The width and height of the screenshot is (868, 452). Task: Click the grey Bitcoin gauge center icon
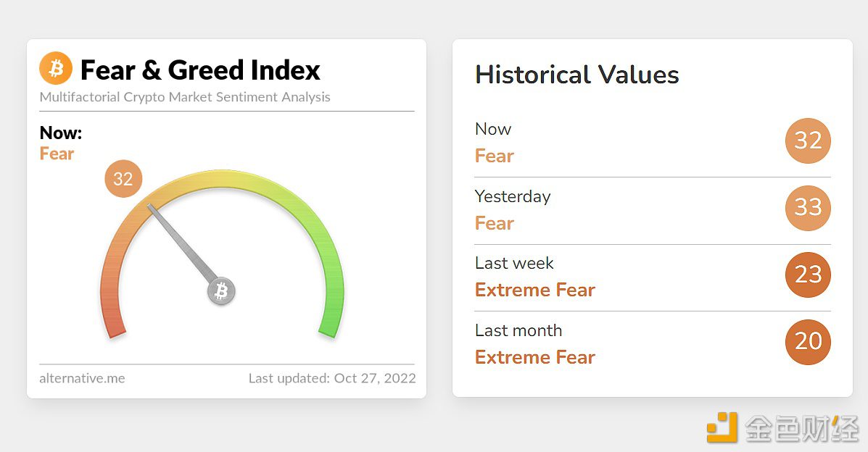222,291
